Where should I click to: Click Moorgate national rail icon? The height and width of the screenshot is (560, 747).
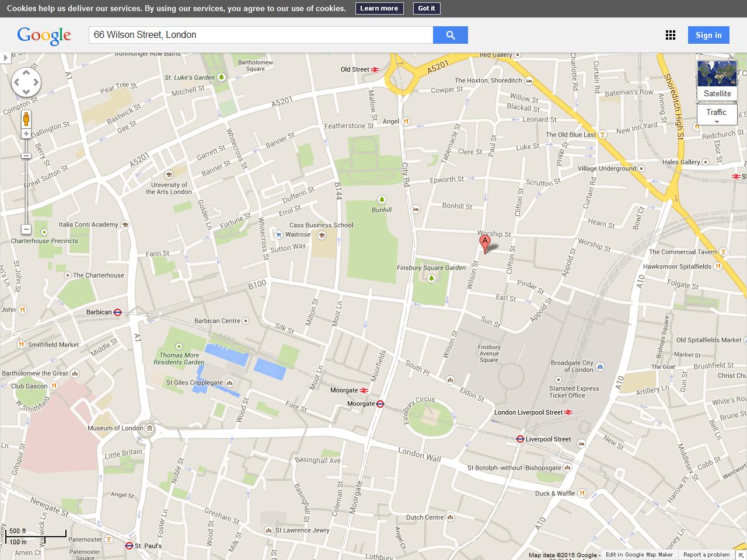tap(364, 391)
